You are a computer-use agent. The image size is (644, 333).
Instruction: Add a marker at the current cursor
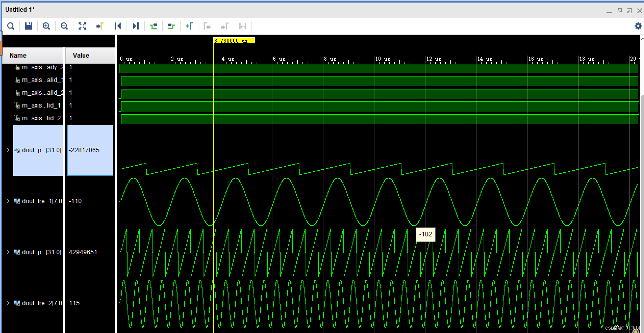tap(189, 26)
